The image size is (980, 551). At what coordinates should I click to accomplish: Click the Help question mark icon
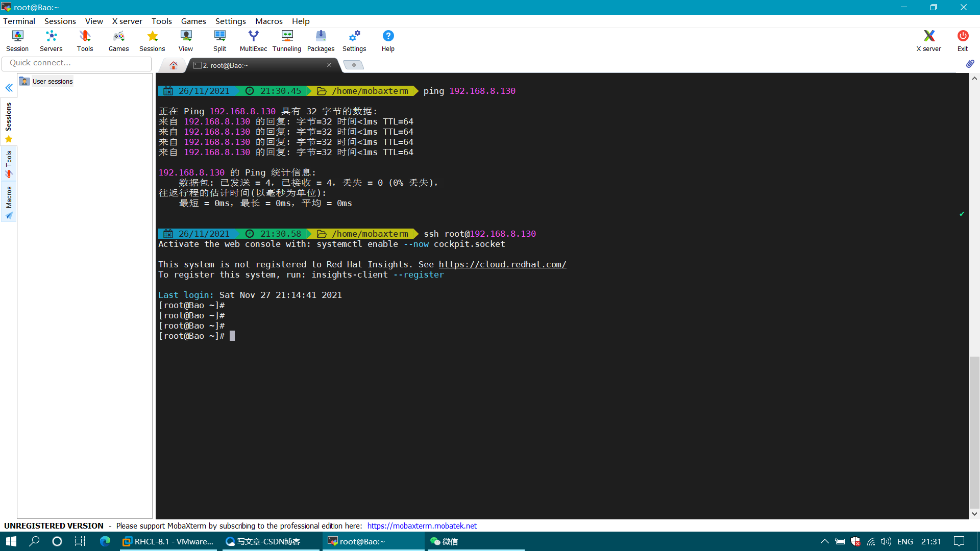pos(388,41)
